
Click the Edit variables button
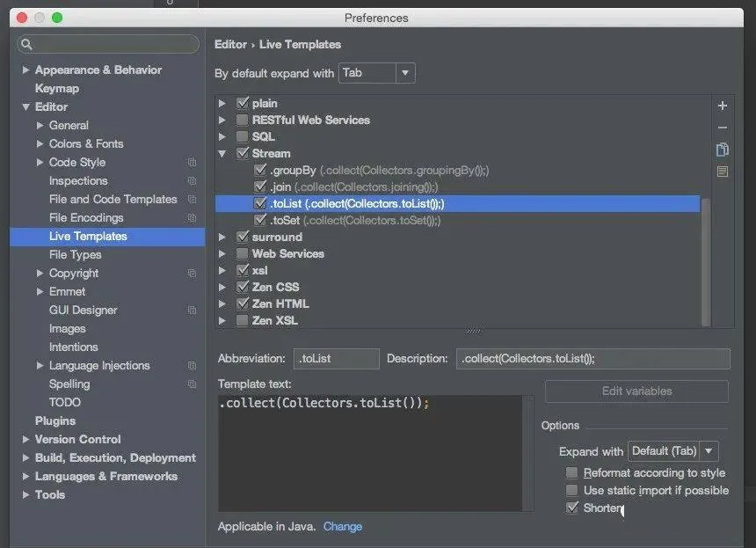(636, 391)
